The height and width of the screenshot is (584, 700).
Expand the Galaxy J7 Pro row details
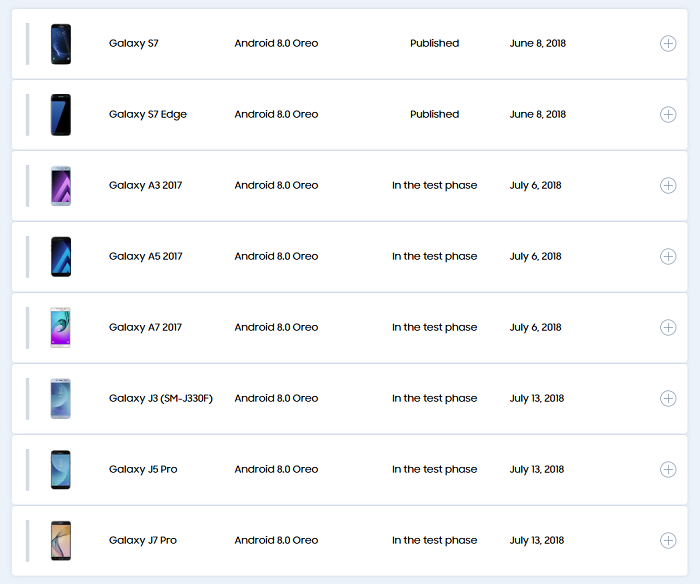click(x=668, y=540)
